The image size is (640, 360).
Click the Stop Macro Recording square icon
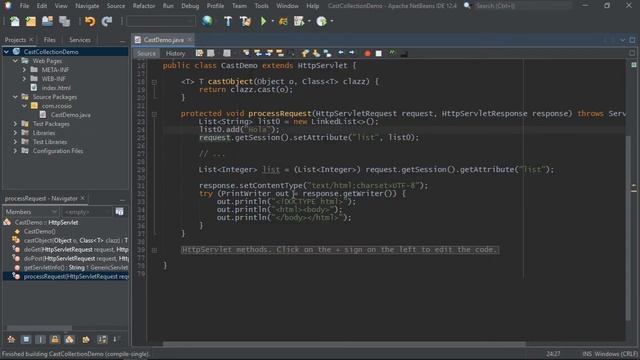pyautogui.click(x=379, y=53)
